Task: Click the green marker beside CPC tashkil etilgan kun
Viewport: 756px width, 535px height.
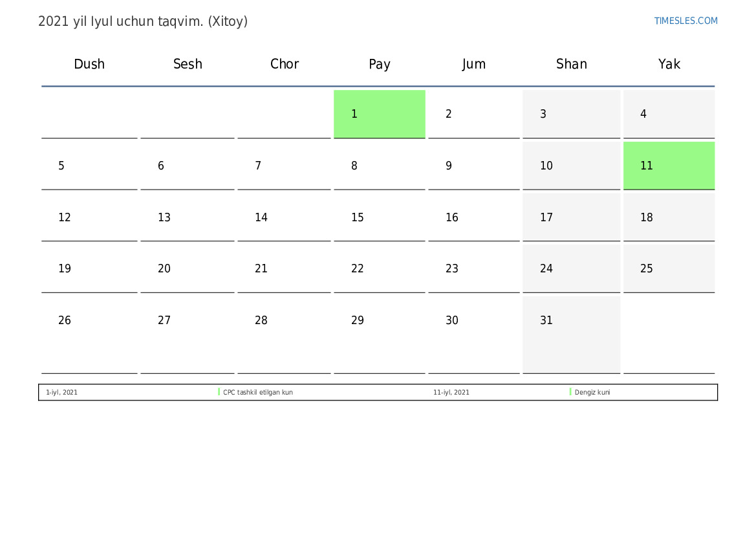Action: click(219, 392)
